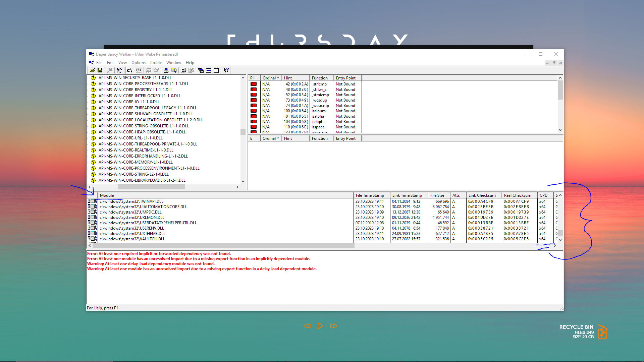Select API-MS-WIN-CORE-MEMORY-L1-1-0.DLL in the tree
Viewport: 644px width, 362px height.
(136, 162)
